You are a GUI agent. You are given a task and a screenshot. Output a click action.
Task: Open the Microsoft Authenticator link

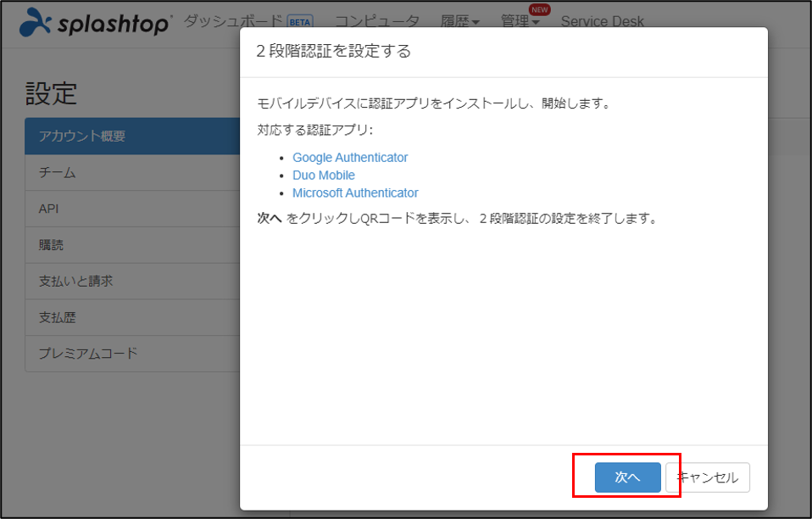355,193
